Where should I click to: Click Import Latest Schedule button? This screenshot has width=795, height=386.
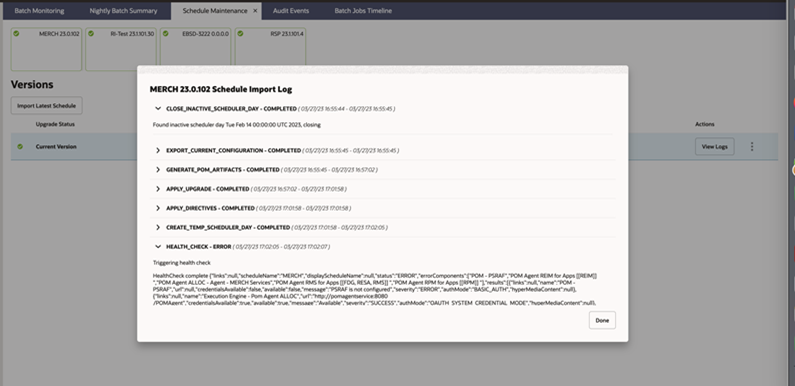point(47,106)
